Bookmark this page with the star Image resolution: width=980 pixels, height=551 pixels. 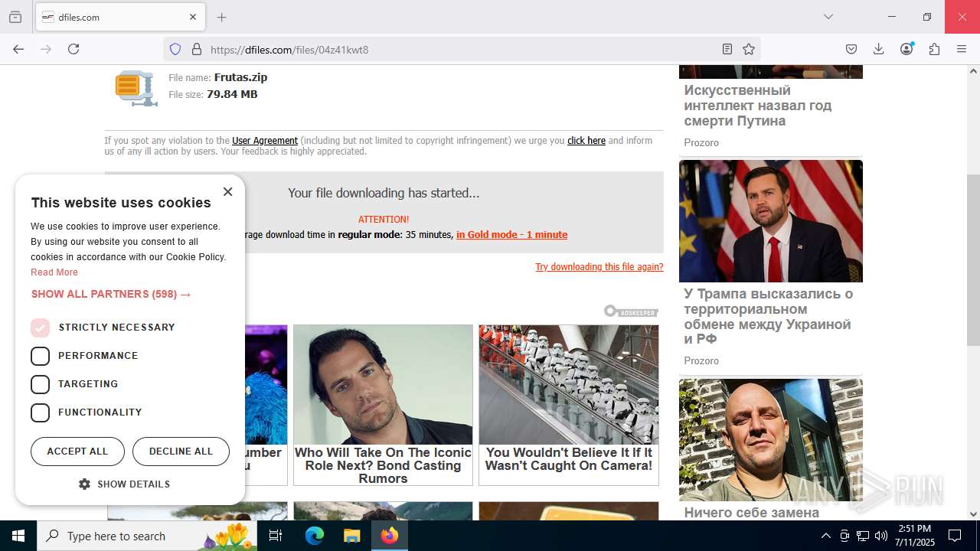pyautogui.click(x=749, y=49)
